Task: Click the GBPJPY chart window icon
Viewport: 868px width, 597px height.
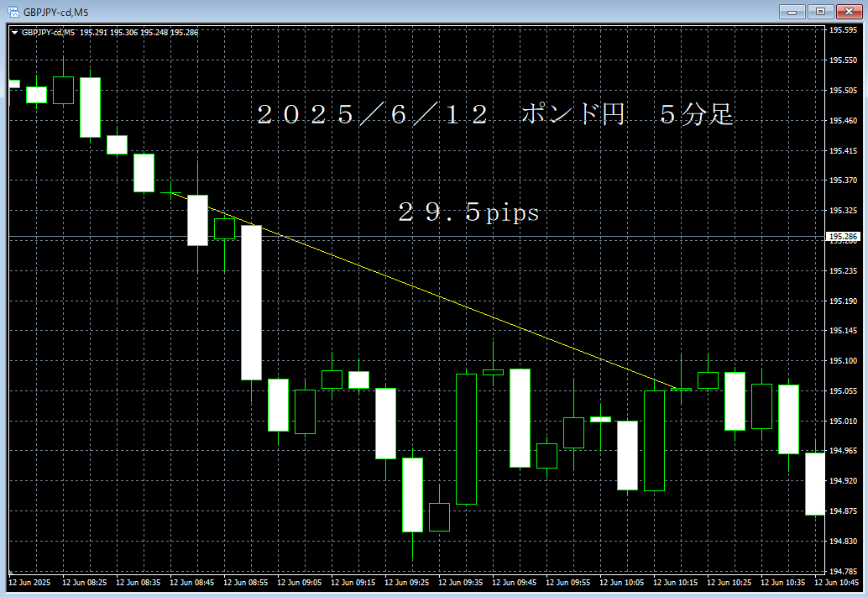Action: click(x=13, y=12)
